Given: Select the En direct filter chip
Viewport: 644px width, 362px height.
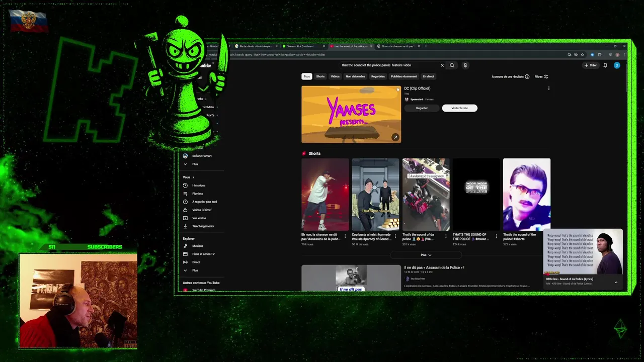Looking at the screenshot, I should pyautogui.click(x=429, y=76).
